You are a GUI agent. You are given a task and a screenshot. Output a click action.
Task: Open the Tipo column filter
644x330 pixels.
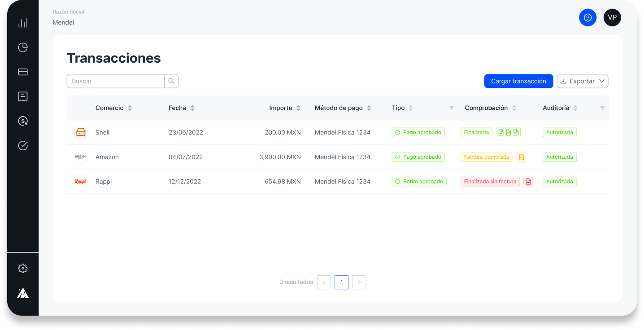pos(452,108)
